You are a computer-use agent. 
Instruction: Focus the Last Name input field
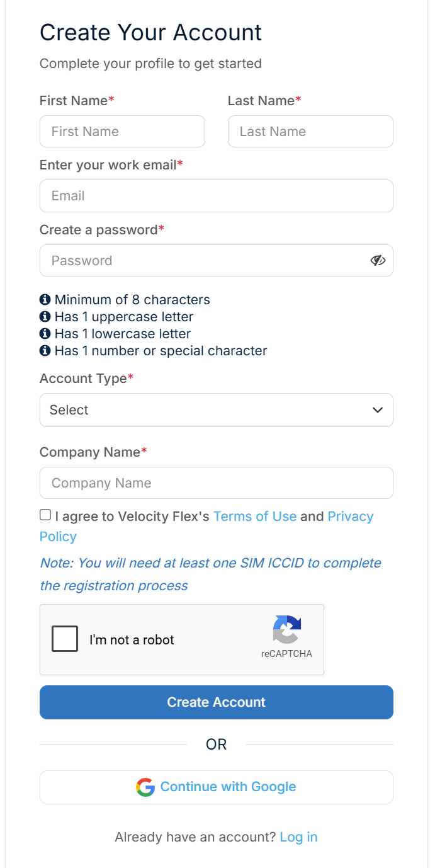tap(310, 132)
